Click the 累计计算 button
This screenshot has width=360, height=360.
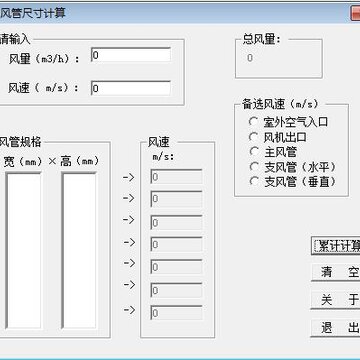336,246
